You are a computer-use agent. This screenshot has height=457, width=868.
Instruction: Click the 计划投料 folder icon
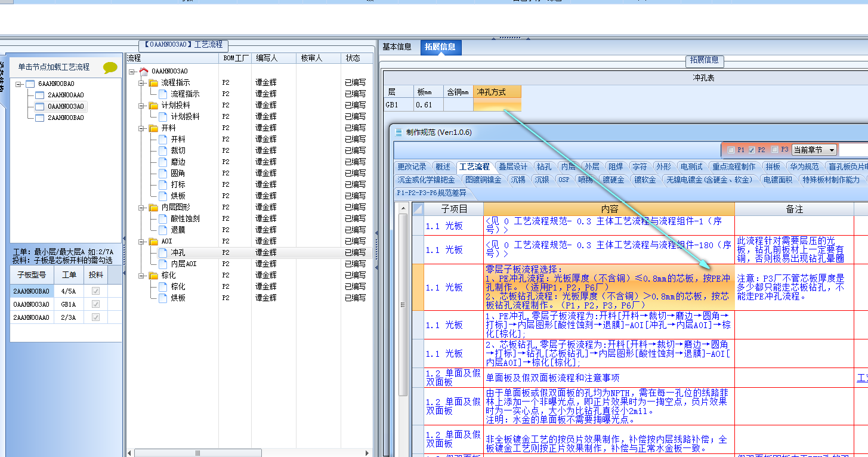(153, 105)
